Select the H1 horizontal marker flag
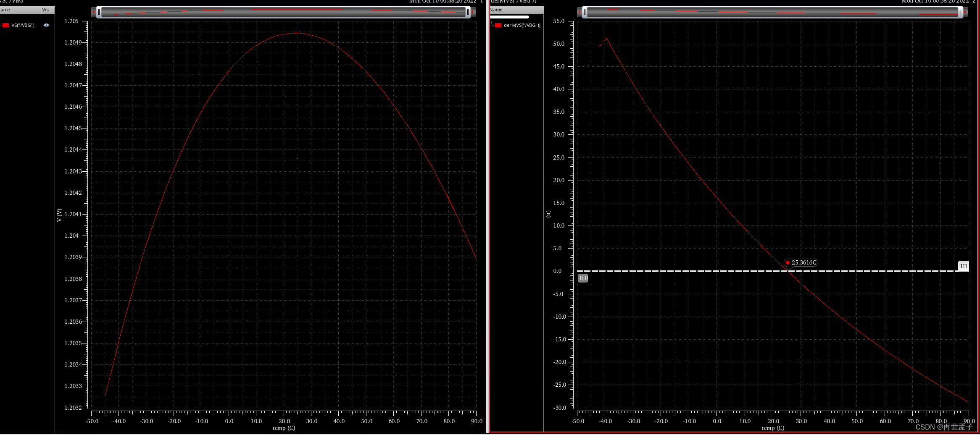 pyautogui.click(x=964, y=266)
